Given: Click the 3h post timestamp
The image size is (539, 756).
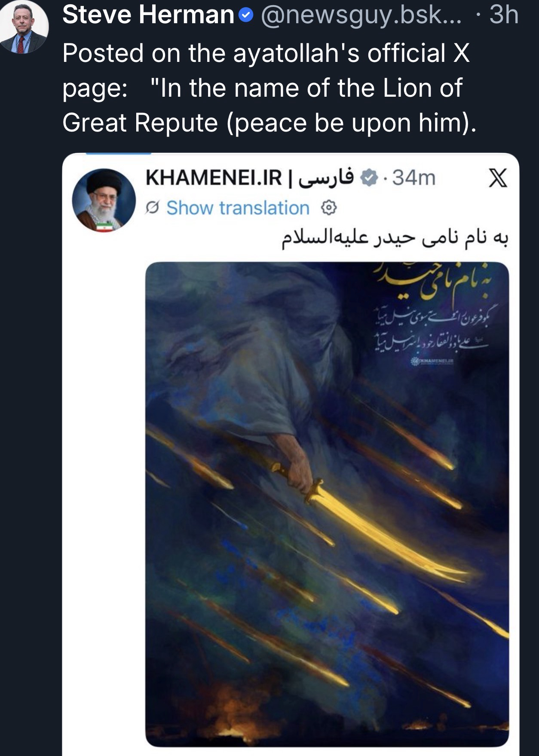Looking at the screenshot, I should (x=504, y=15).
